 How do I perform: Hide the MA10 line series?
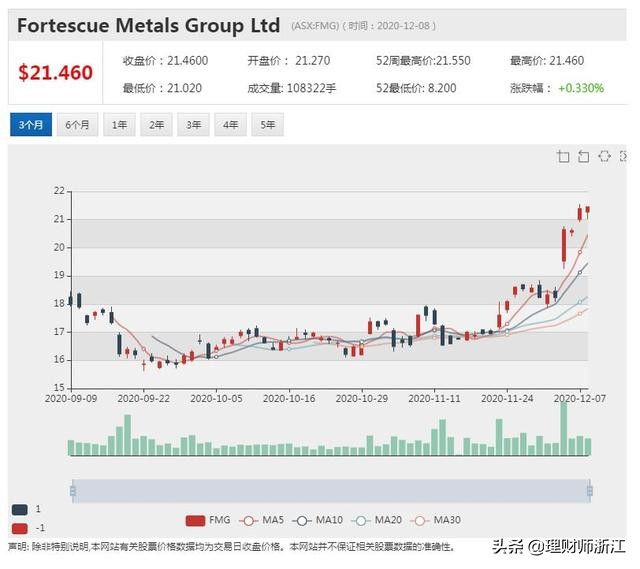point(317,520)
